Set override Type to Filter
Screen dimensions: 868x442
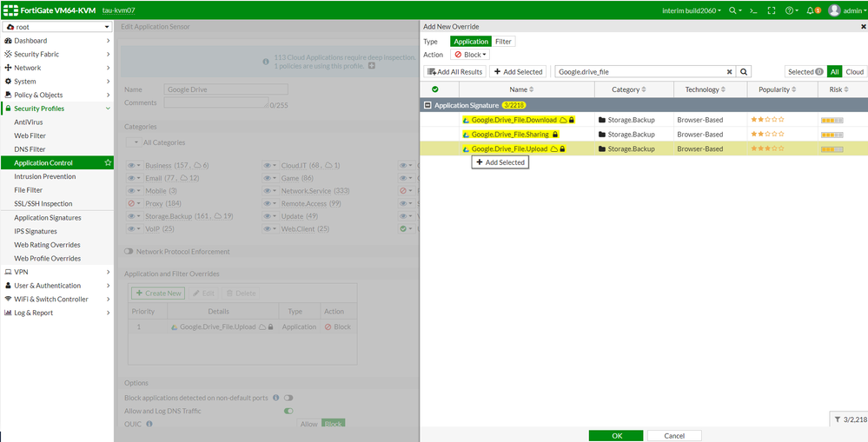[x=503, y=42]
